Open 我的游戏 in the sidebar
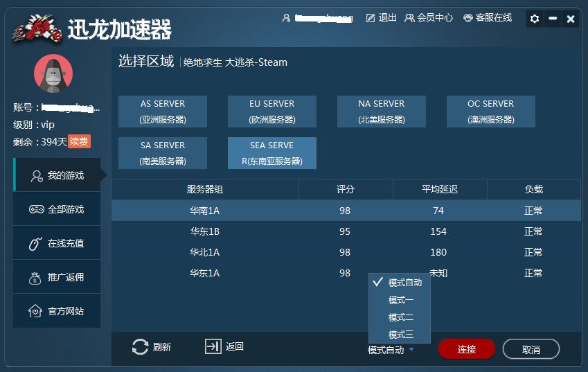 coord(57,175)
